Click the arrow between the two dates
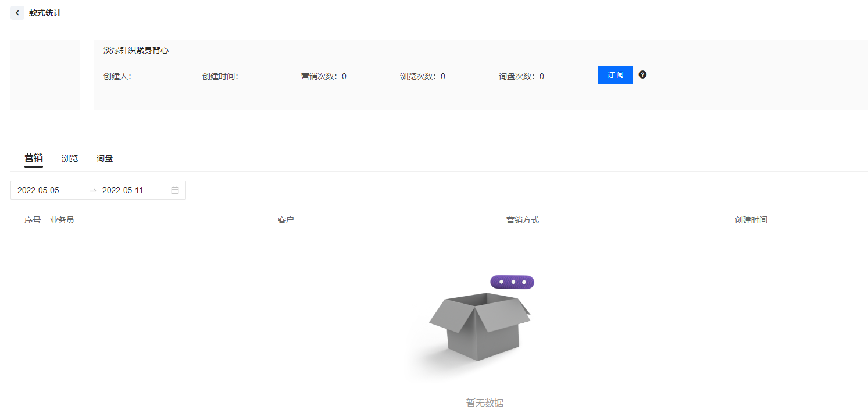Image resolution: width=868 pixels, height=420 pixels. [x=93, y=191]
